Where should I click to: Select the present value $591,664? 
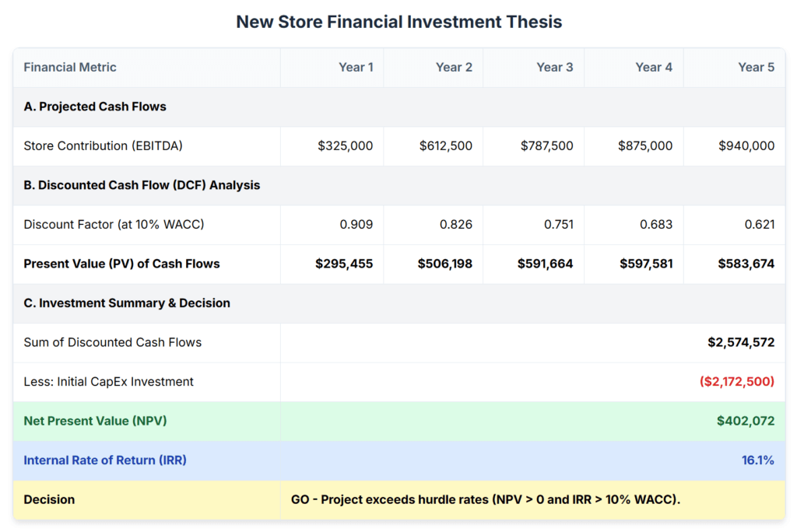point(545,264)
